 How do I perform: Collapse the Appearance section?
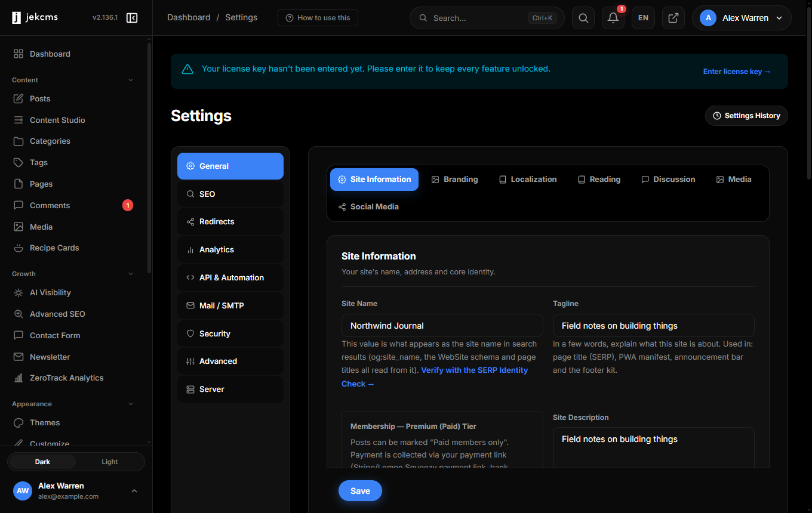[x=131, y=404]
